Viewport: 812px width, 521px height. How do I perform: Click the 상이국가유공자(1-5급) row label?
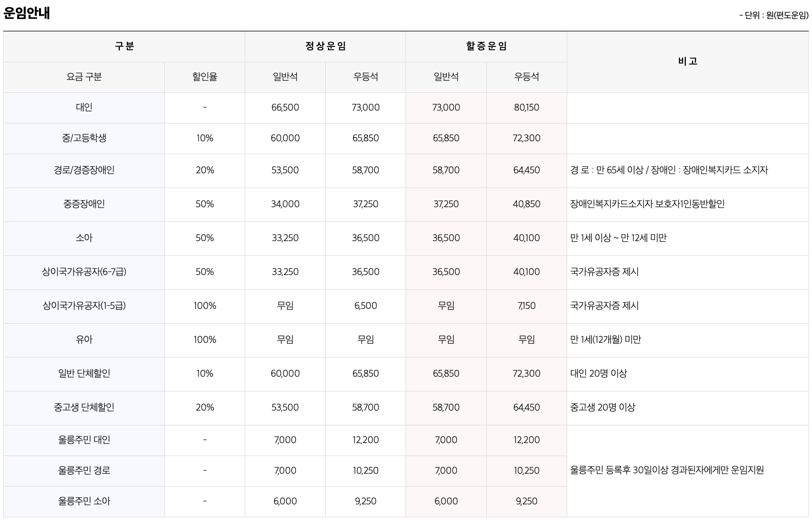coord(83,306)
